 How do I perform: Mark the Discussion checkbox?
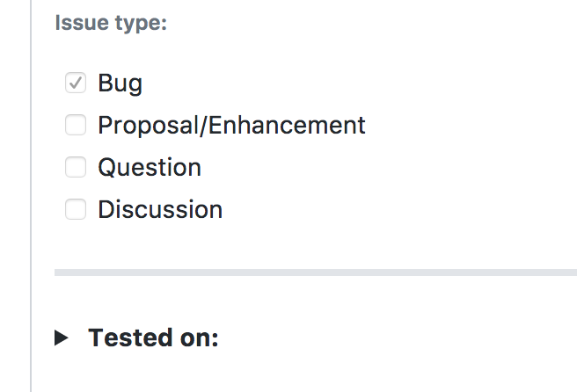[x=76, y=209]
